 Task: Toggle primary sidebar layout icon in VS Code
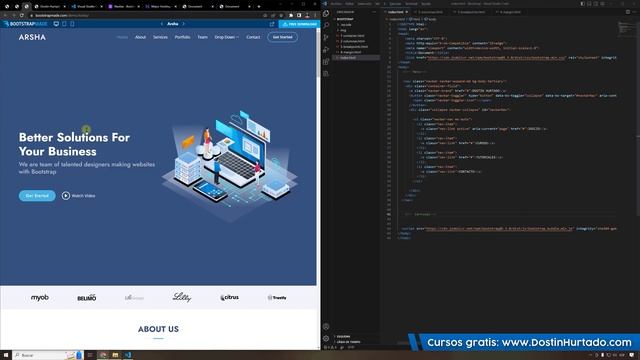click(582, 4)
